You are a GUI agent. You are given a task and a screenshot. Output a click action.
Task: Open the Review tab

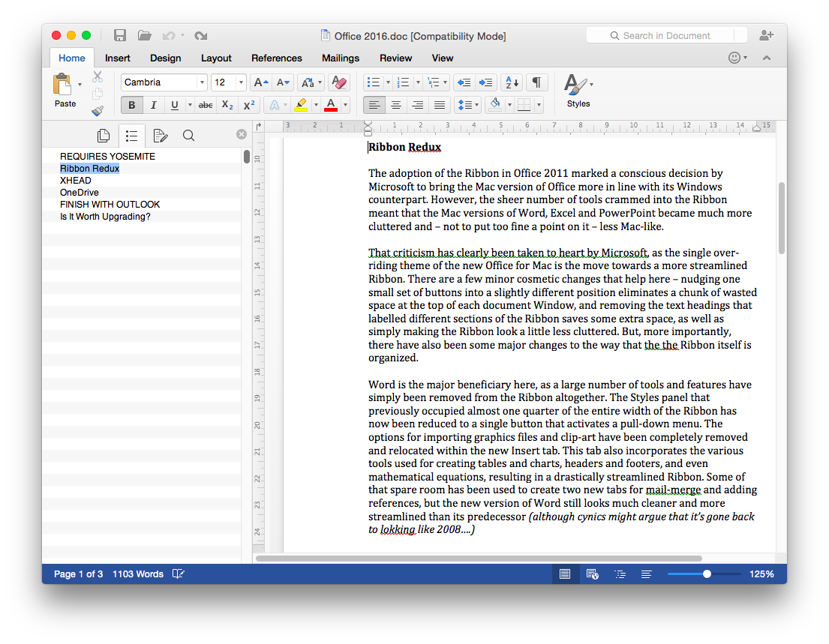(x=395, y=58)
